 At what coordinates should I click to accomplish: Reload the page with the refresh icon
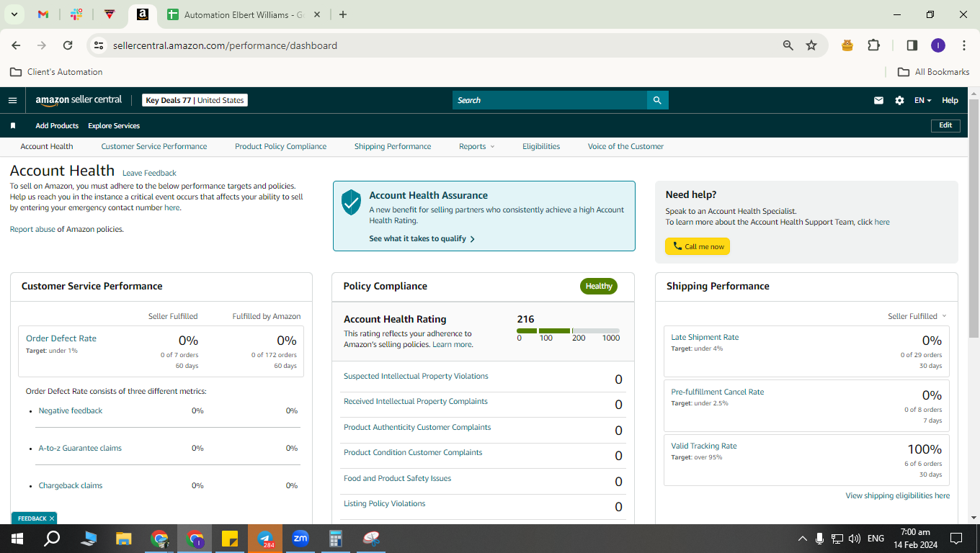click(68, 45)
